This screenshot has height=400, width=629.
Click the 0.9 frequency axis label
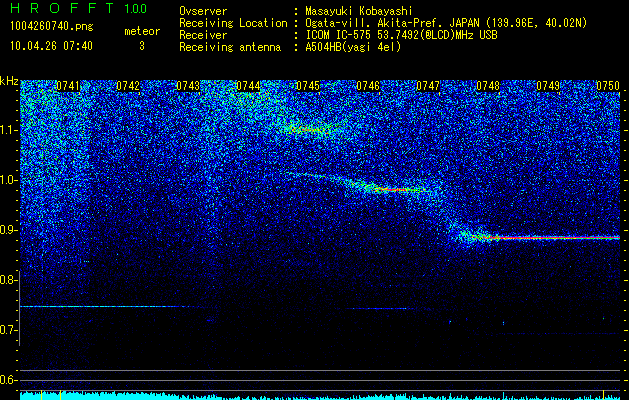9,230
